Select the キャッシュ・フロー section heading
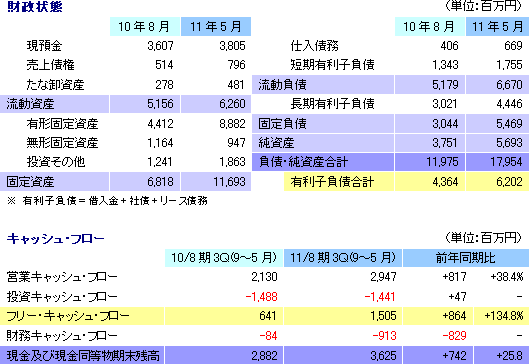 (x=56, y=239)
